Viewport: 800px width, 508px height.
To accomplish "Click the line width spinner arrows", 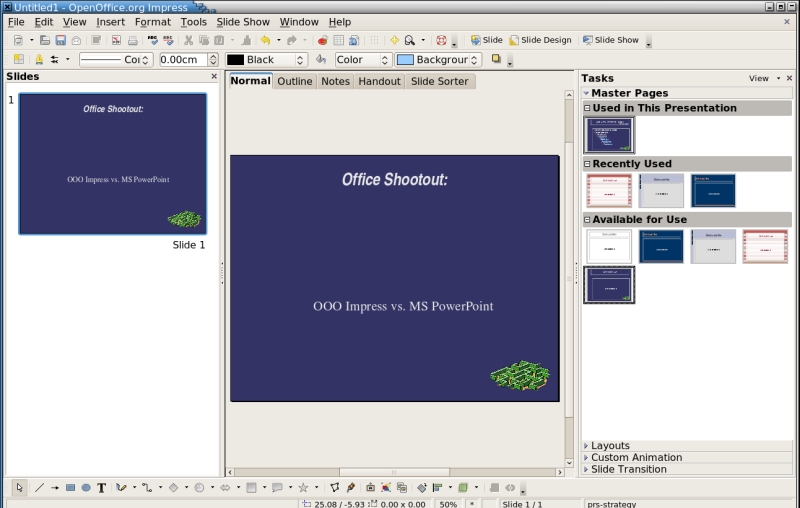I will 213,60.
